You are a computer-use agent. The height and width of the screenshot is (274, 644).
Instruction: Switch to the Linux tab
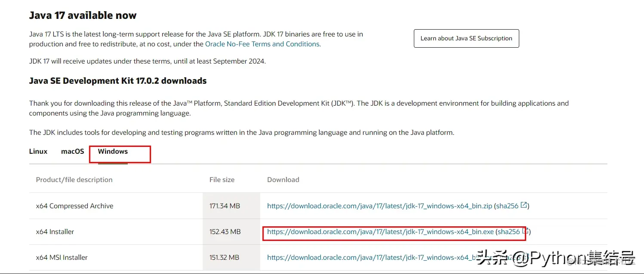tap(38, 151)
